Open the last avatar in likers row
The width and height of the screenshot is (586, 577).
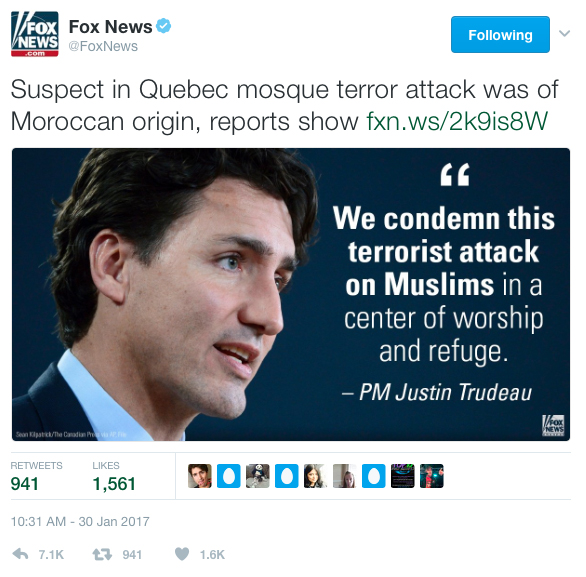[x=432, y=476]
